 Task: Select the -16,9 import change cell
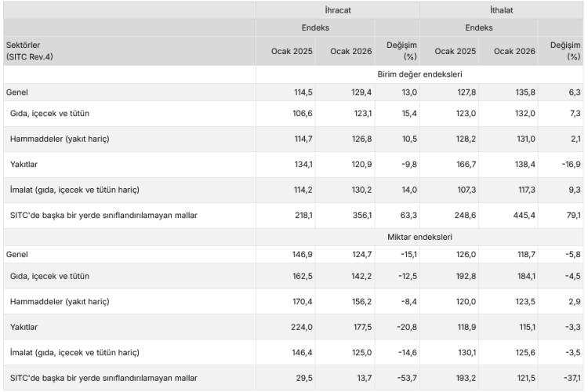567,164
